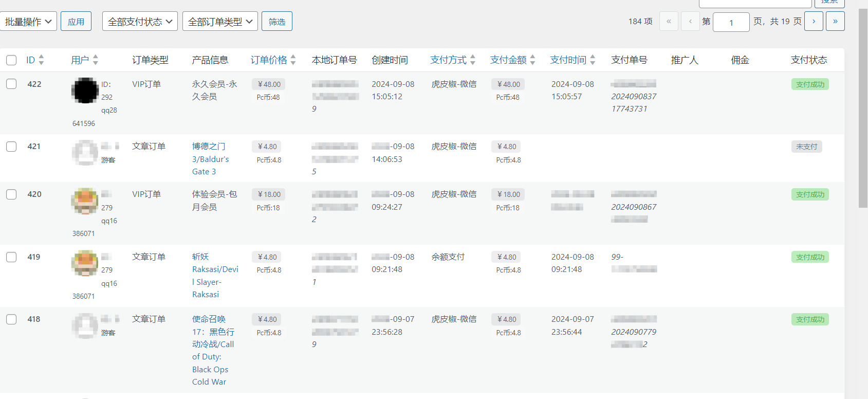Open 使命召唤17 Call of Duty product link
868x399 pixels.
click(x=213, y=351)
